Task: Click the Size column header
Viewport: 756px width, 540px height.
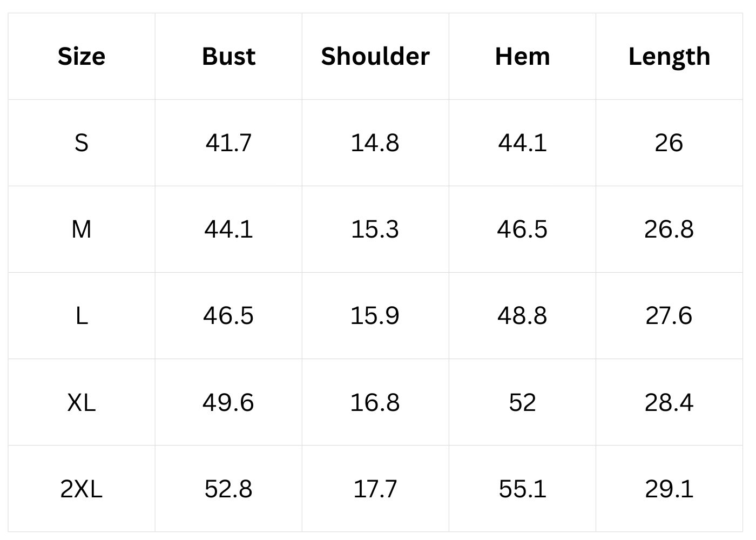Action: coord(82,56)
